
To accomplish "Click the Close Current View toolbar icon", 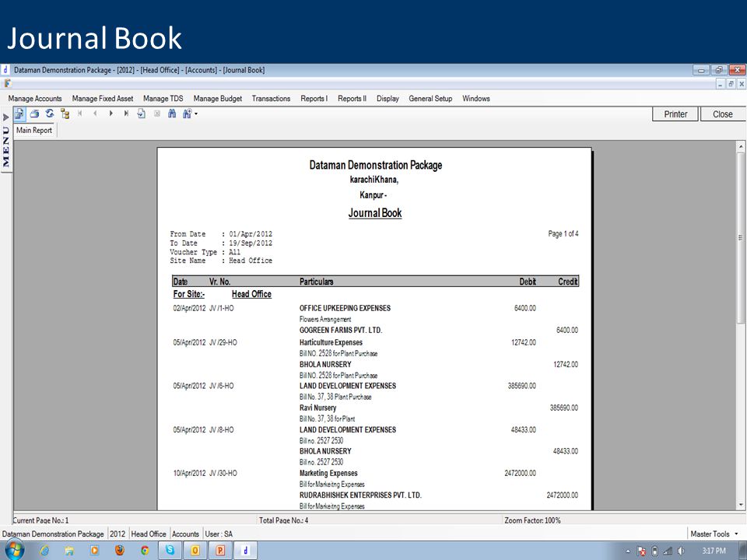I will [x=156, y=114].
